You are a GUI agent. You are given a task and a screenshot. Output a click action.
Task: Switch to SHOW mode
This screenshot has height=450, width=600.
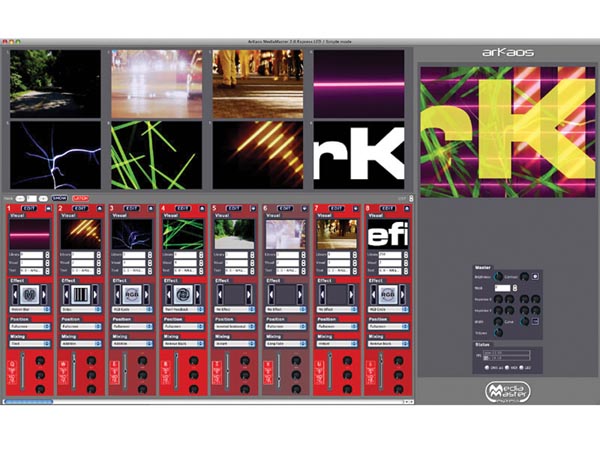tap(59, 198)
